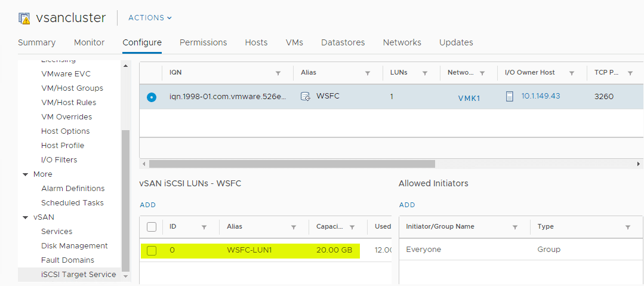Click the I/O owner host icon

tap(510, 96)
